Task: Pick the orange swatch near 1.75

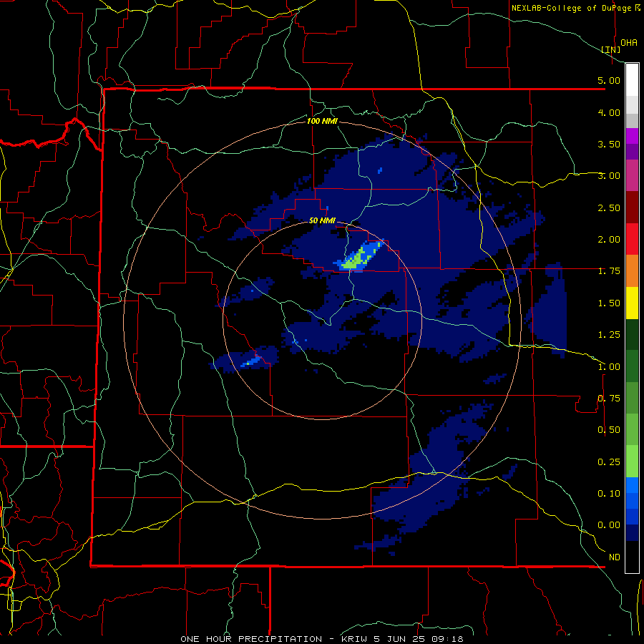Action: click(632, 271)
